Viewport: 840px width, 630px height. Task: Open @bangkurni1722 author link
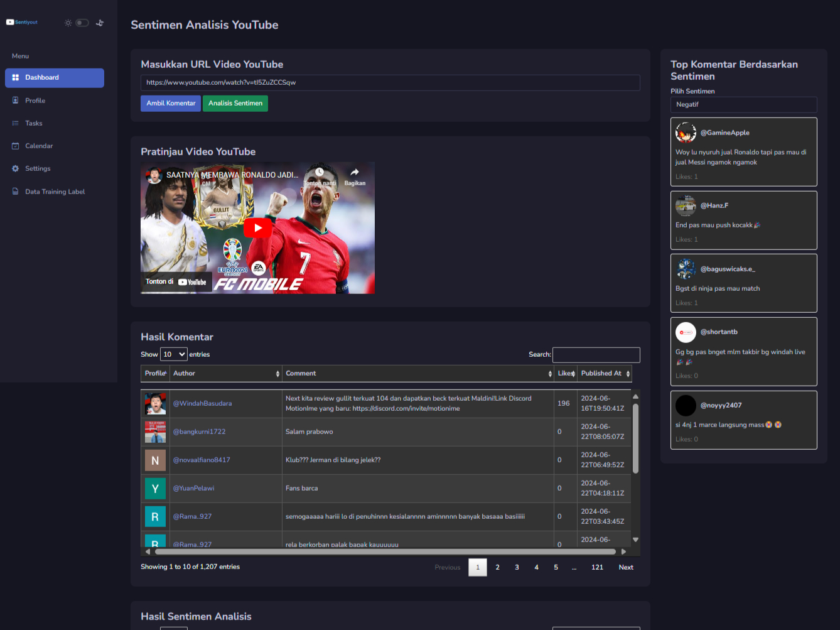point(199,432)
